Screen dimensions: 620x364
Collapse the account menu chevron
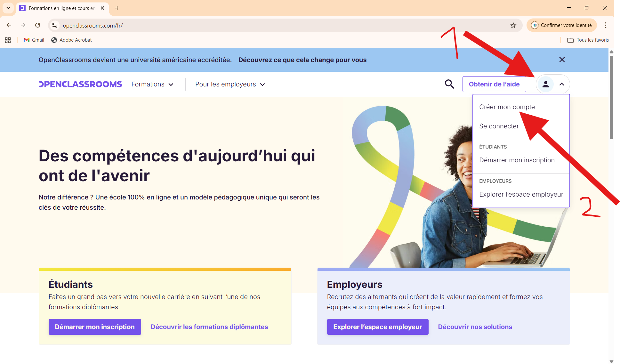click(x=562, y=84)
